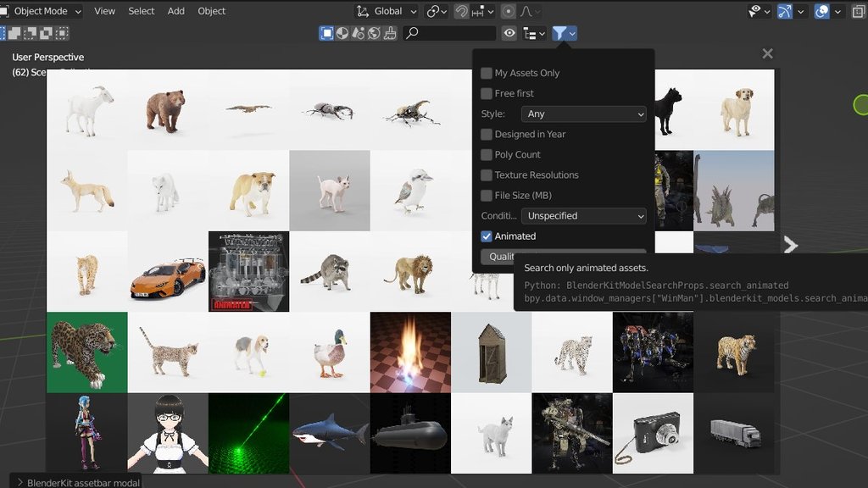Open the Style Any dropdown

[583, 114]
